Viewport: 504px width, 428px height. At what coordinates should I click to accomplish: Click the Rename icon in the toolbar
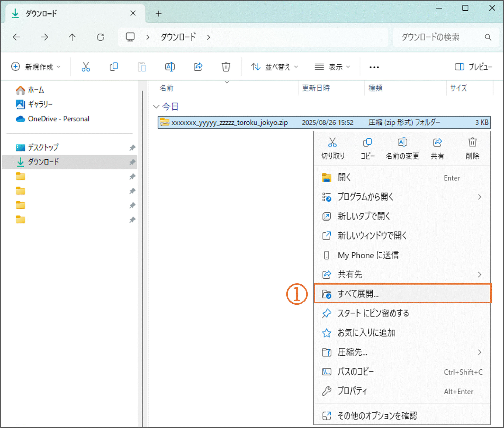point(170,67)
